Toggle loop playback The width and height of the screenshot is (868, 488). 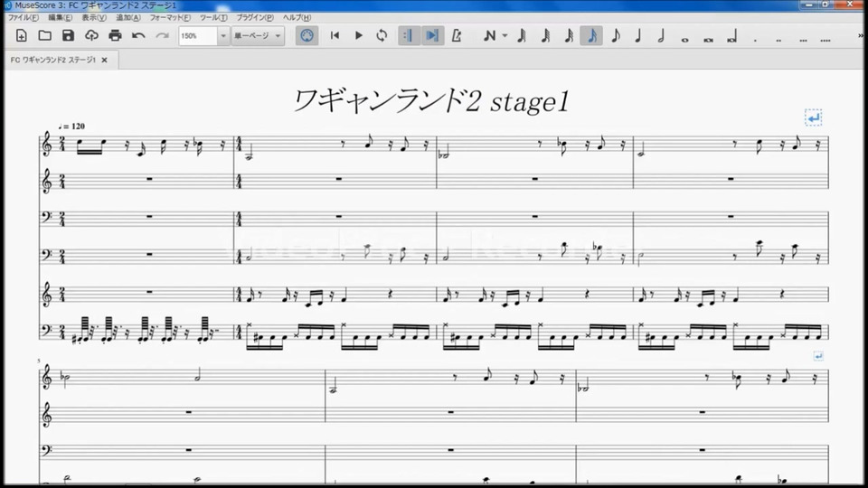[382, 36]
